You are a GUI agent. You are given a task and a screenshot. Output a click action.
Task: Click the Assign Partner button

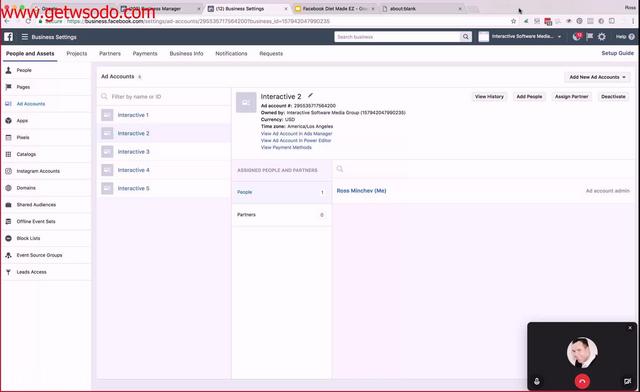(571, 97)
